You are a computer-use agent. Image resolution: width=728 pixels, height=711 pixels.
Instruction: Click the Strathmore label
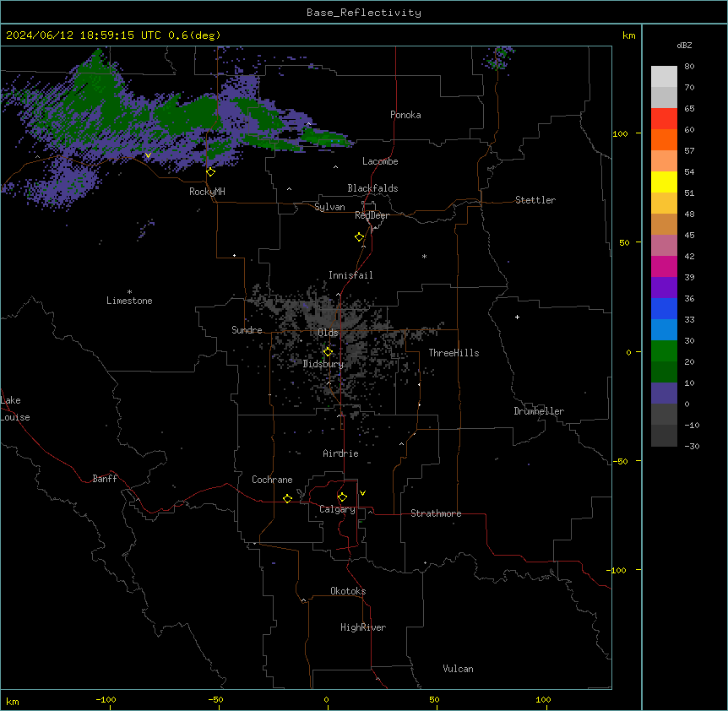(x=436, y=513)
